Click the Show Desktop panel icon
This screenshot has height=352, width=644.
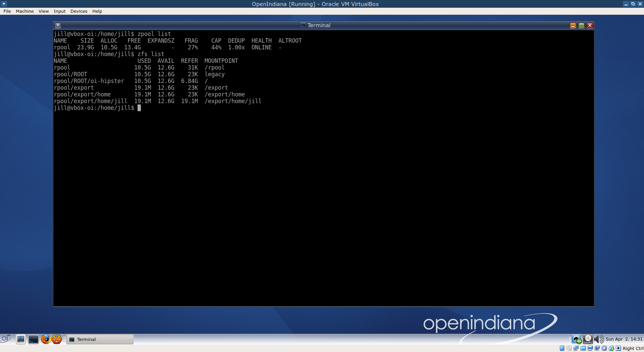21,339
